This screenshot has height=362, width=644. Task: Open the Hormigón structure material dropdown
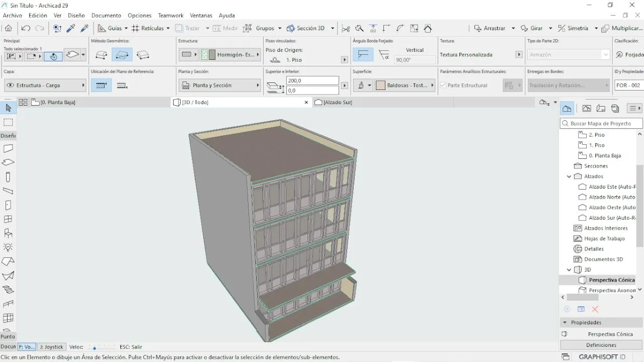(230, 55)
